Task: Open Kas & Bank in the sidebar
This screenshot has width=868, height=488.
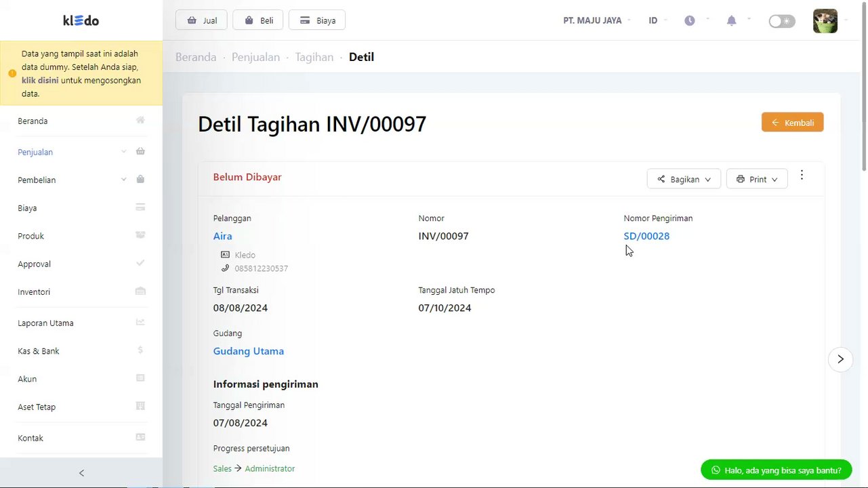Action: pos(39,351)
